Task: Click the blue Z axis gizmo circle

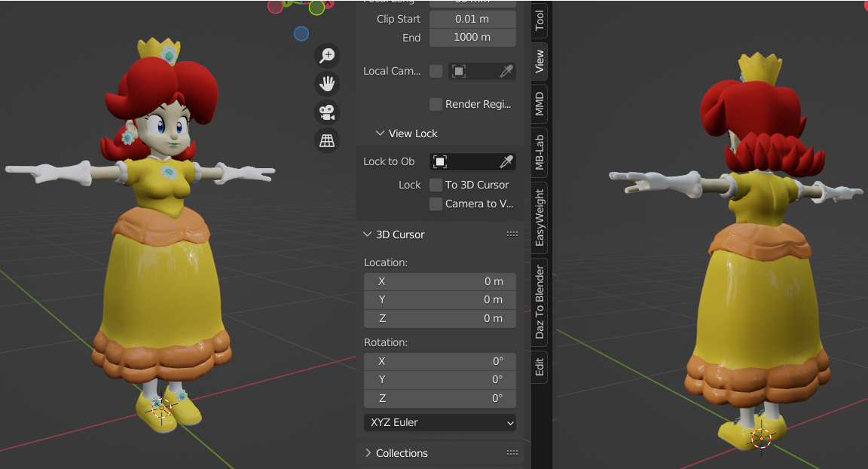Action: coord(301,34)
